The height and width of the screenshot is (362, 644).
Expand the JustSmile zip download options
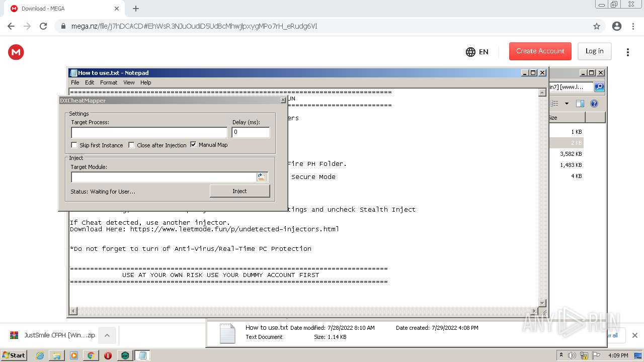107,335
